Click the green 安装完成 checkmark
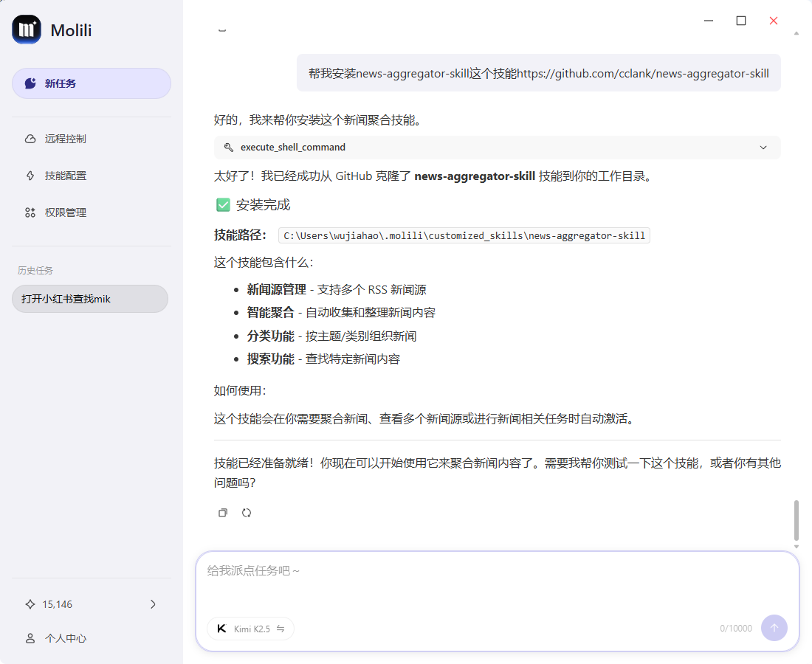 223,205
